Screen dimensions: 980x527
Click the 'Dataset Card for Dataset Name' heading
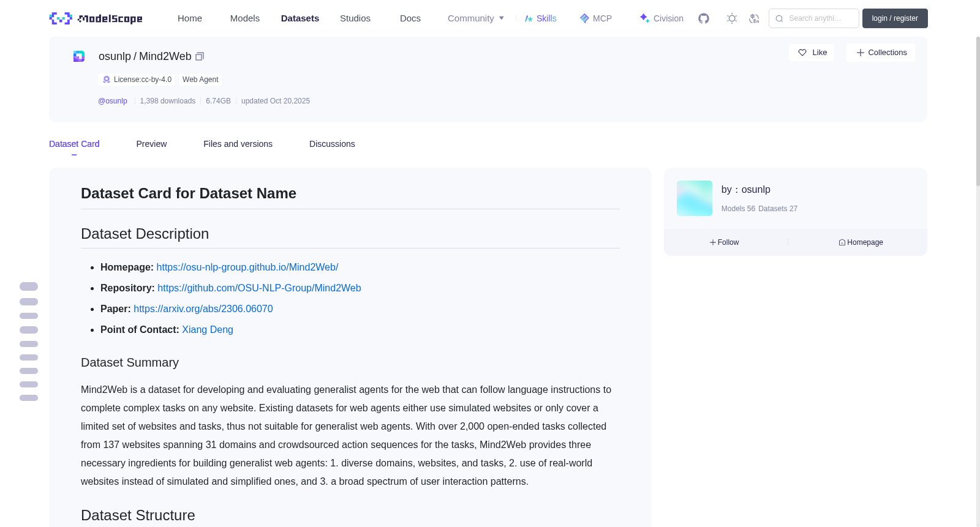[189, 193]
